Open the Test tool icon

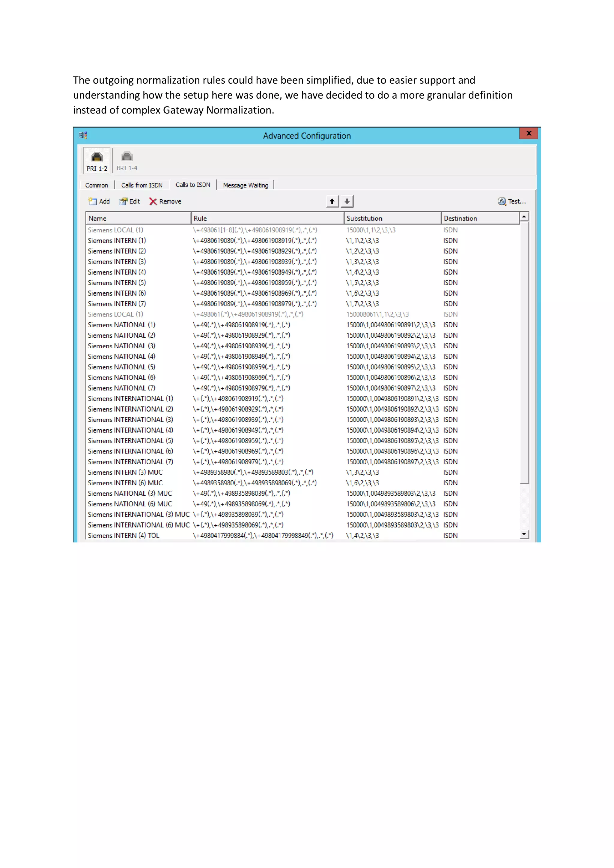[x=502, y=201]
